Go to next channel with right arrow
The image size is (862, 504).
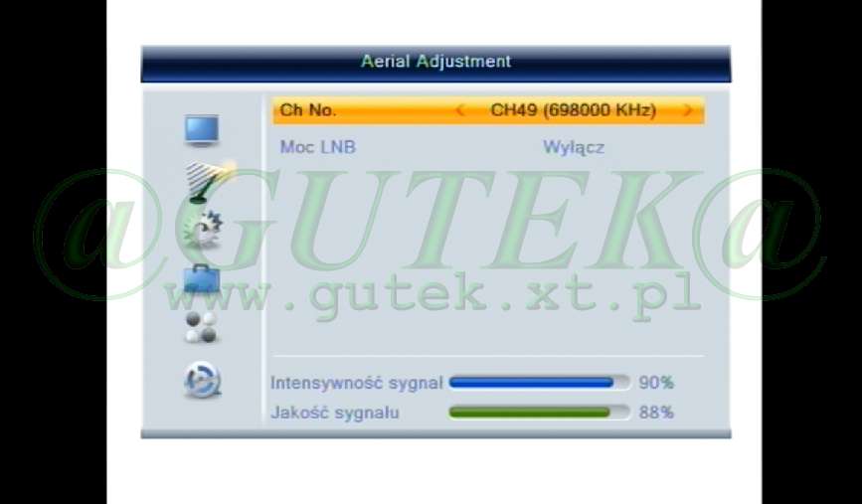[688, 110]
